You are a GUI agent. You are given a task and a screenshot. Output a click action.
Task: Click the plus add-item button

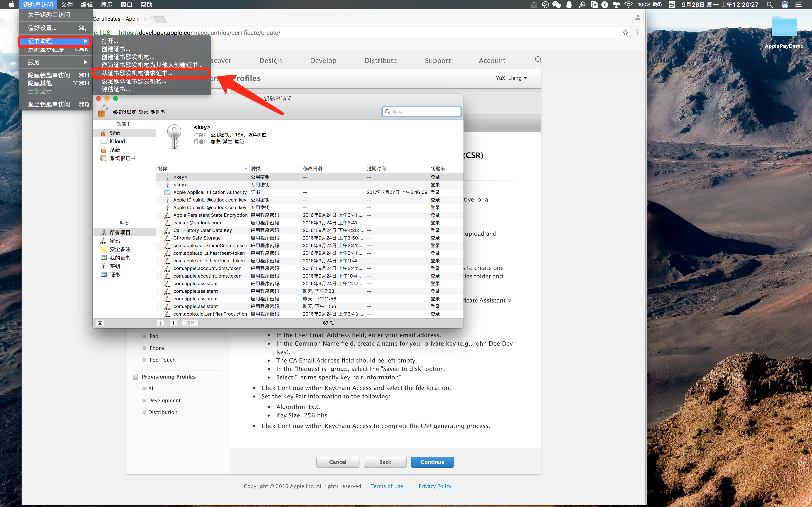(x=161, y=323)
